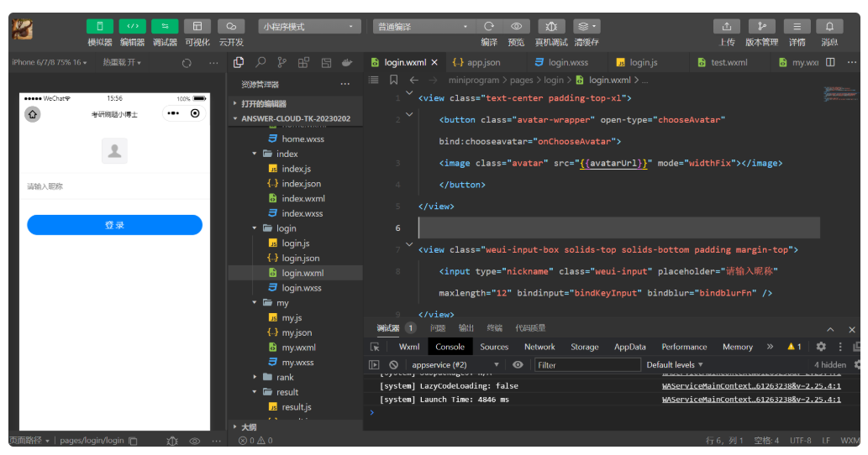Split the editor view

pos(830,62)
